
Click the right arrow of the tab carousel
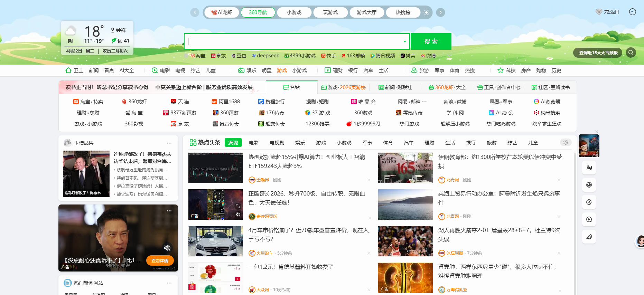pos(440,12)
